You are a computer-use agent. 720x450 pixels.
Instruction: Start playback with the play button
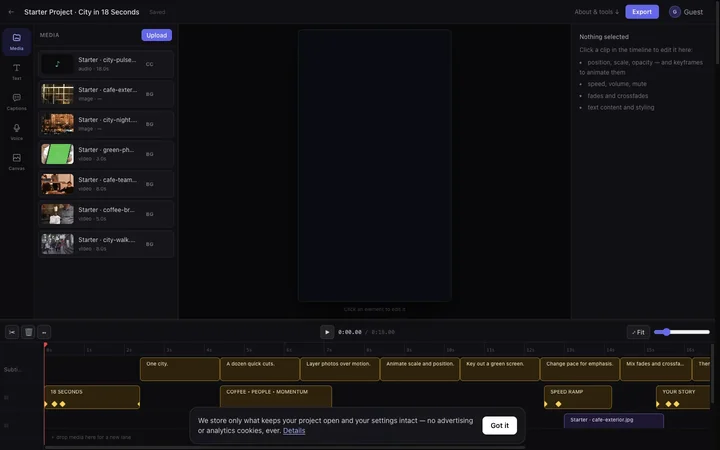(327, 332)
